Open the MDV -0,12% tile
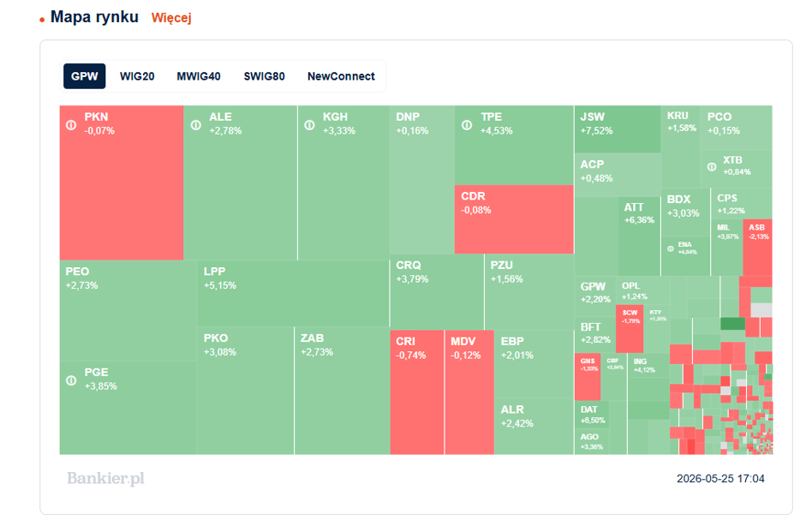Viewport: 812px width, 526px height. pyautogui.click(x=469, y=392)
